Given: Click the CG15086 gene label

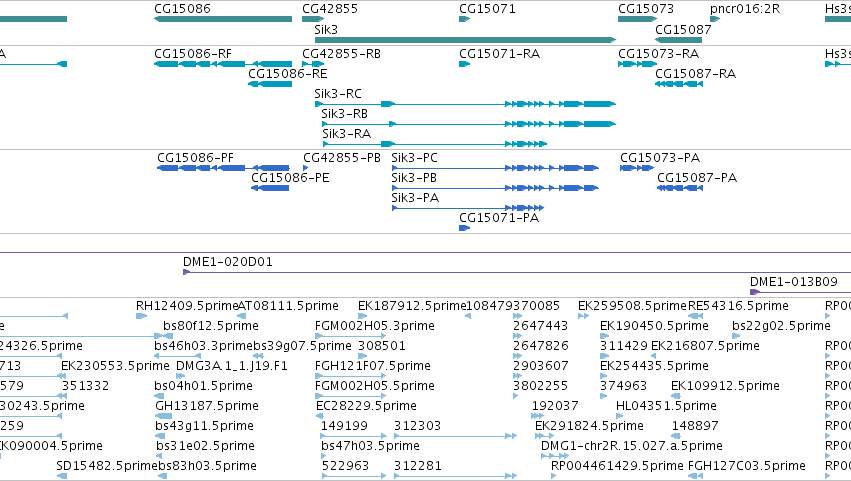Looking at the screenshot, I should pos(182,9).
